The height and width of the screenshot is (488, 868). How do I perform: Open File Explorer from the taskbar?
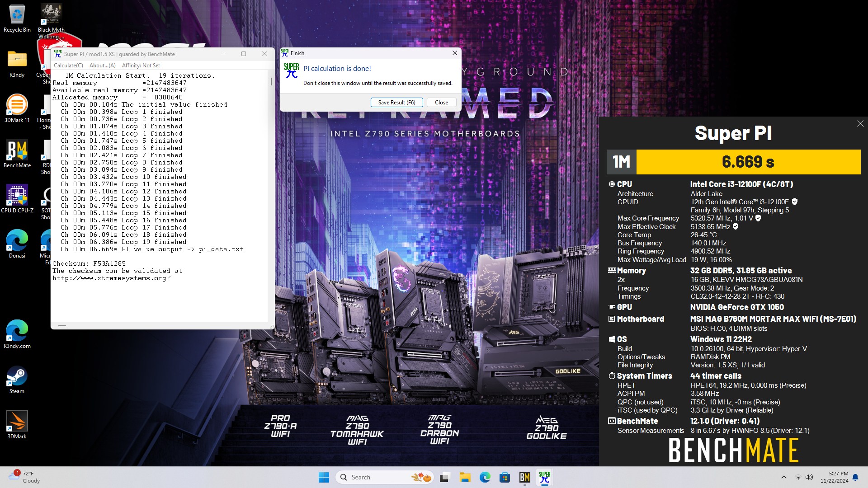465,477
